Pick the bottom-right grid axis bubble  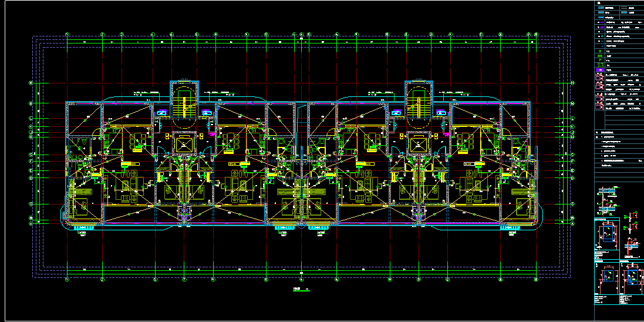[535, 280]
